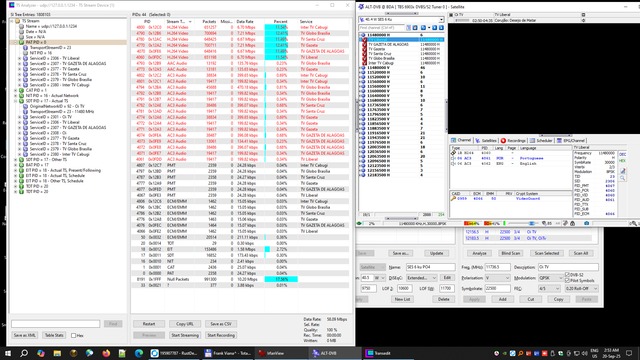Click the green signal indicator in ALT-DVB status bar
This screenshot has width=640, height=360.
[504, 223]
